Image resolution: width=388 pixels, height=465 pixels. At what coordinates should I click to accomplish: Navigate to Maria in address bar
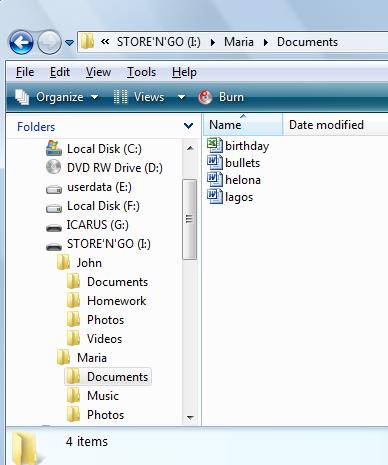(x=239, y=42)
